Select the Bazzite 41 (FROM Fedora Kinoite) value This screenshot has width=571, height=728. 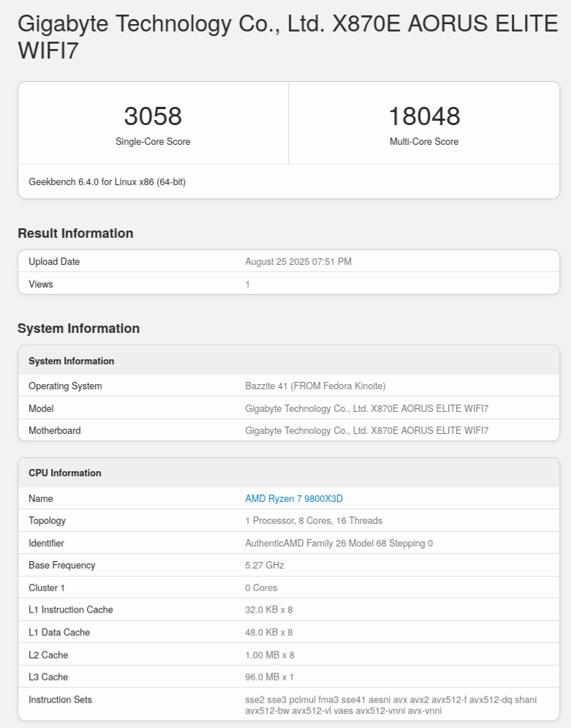coord(315,386)
